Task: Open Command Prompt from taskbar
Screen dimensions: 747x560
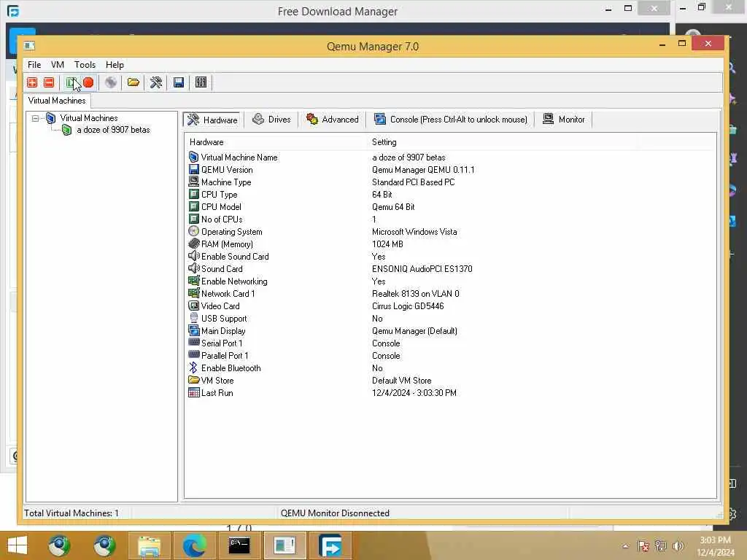Action: pos(239,545)
